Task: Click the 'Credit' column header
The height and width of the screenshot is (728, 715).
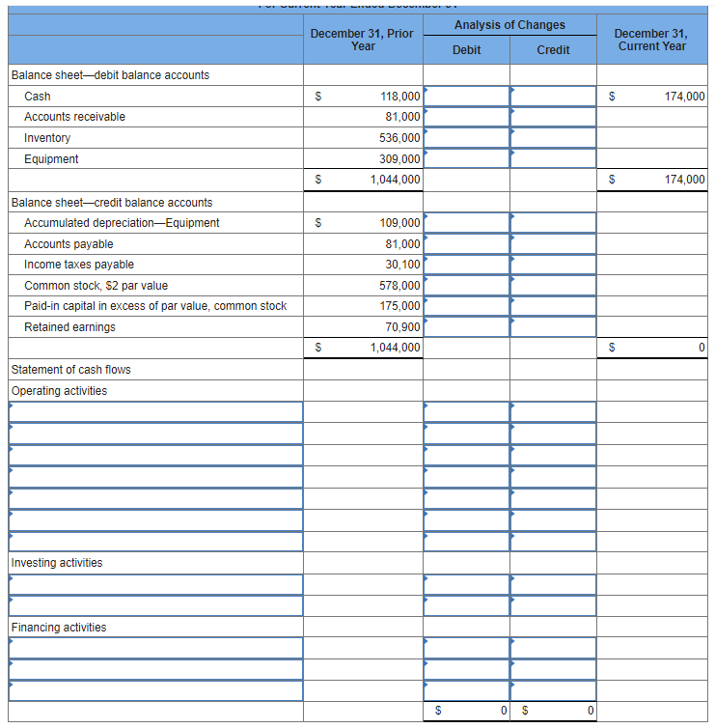Action: point(553,50)
